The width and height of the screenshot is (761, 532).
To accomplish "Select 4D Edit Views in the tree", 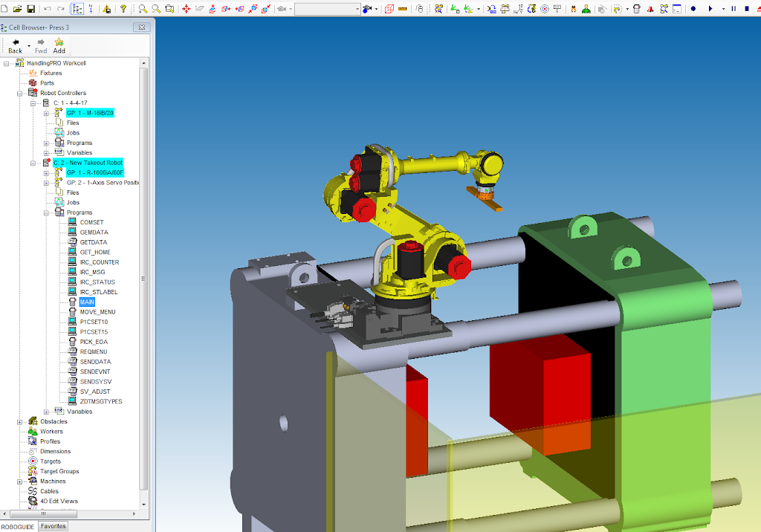I will click(x=59, y=501).
